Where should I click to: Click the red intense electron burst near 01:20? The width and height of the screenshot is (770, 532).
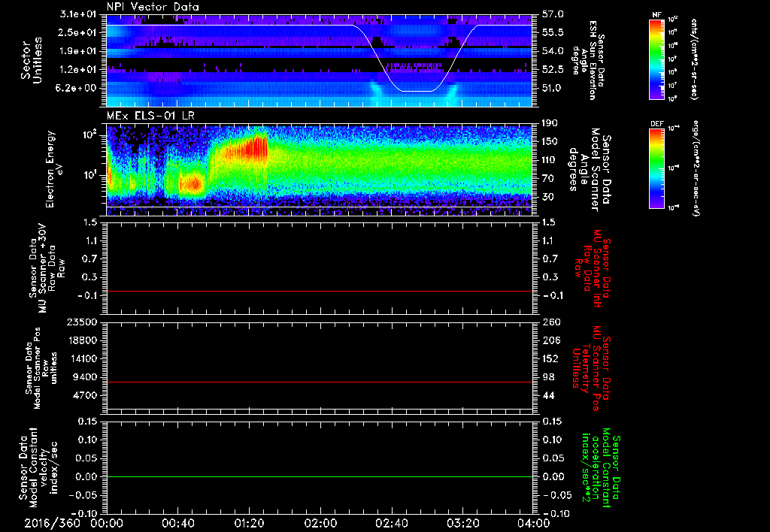click(256, 147)
